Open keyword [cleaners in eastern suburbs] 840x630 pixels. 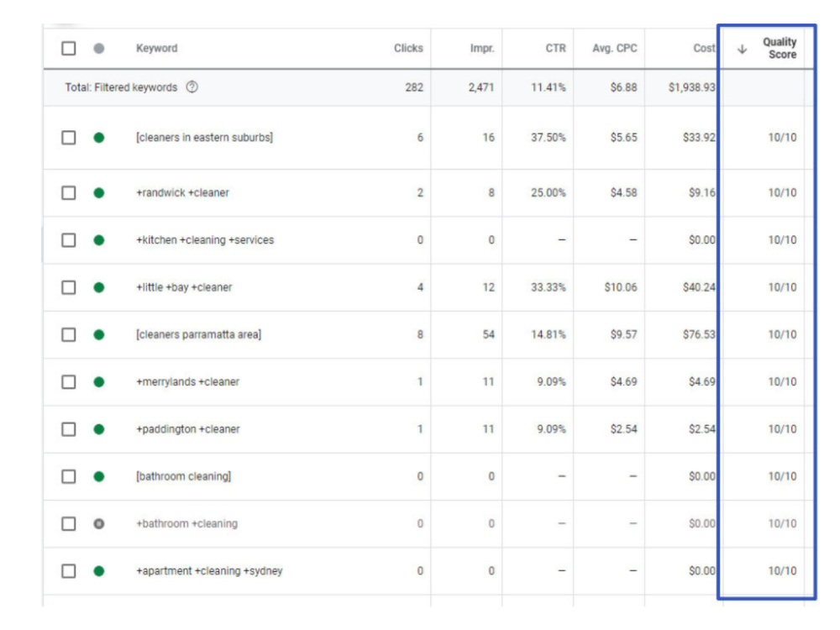click(204, 138)
